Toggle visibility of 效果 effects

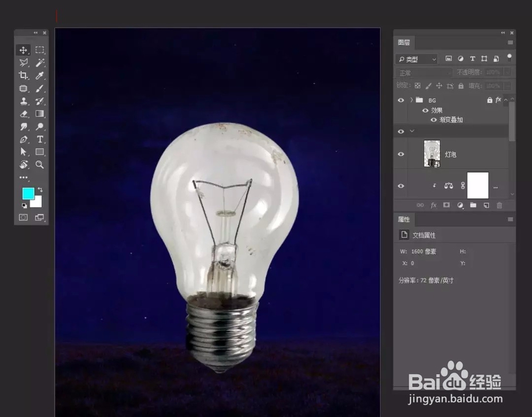coord(425,110)
